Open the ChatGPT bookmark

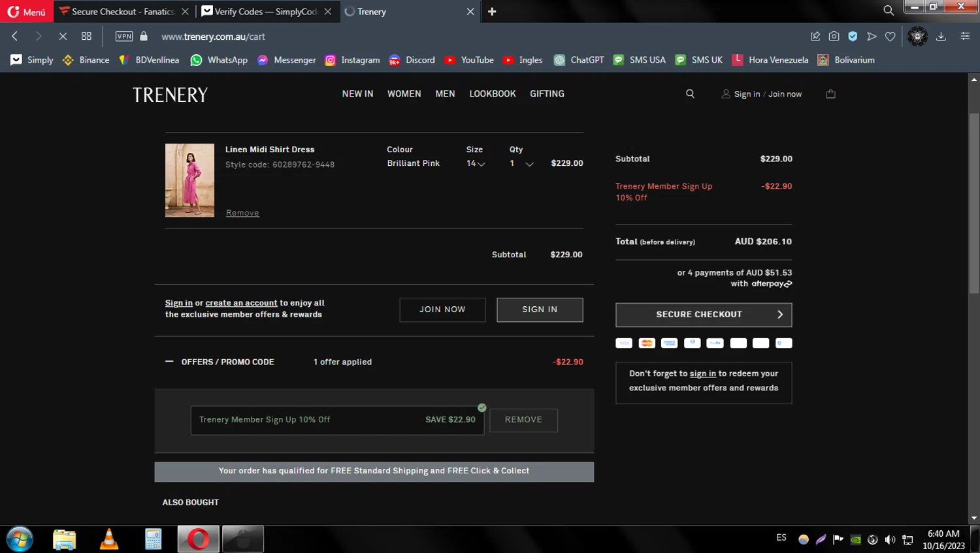click(579, 60)
